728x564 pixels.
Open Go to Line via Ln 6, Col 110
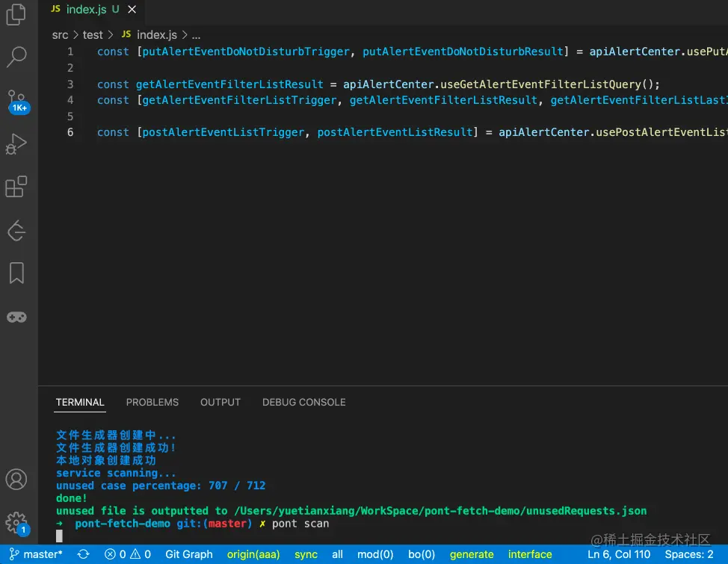(618, 554)
